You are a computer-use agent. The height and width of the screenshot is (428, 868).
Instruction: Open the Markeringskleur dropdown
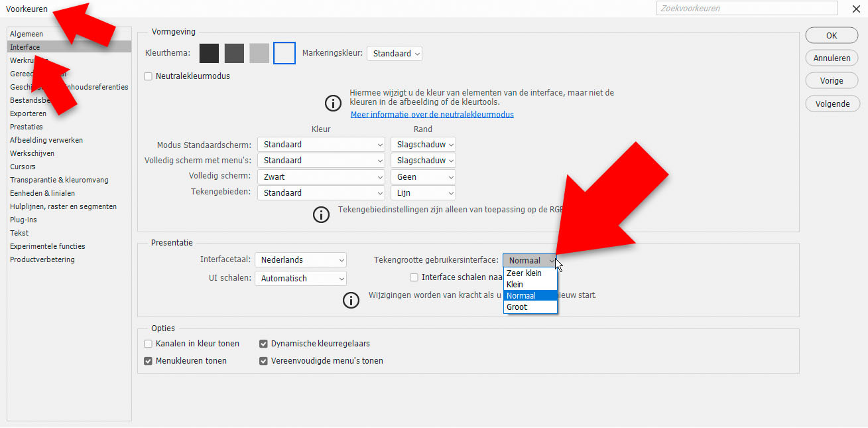click(x=395, y=53)
